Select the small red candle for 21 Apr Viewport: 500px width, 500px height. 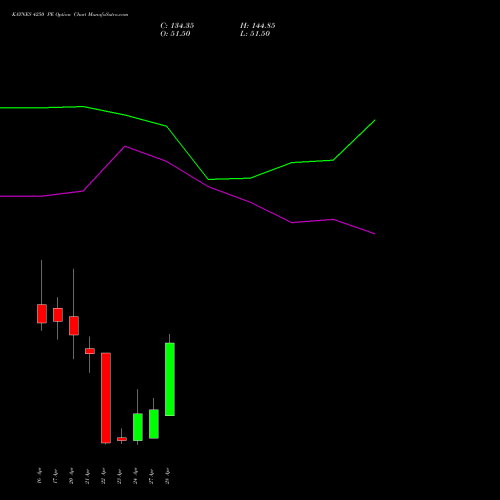(90, 351)
